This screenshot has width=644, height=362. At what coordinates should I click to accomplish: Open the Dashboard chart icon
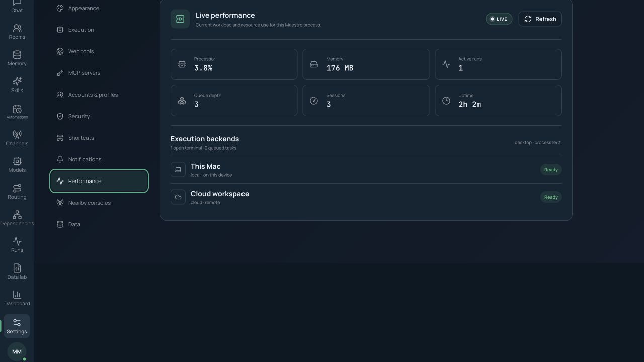pos(17,295)
